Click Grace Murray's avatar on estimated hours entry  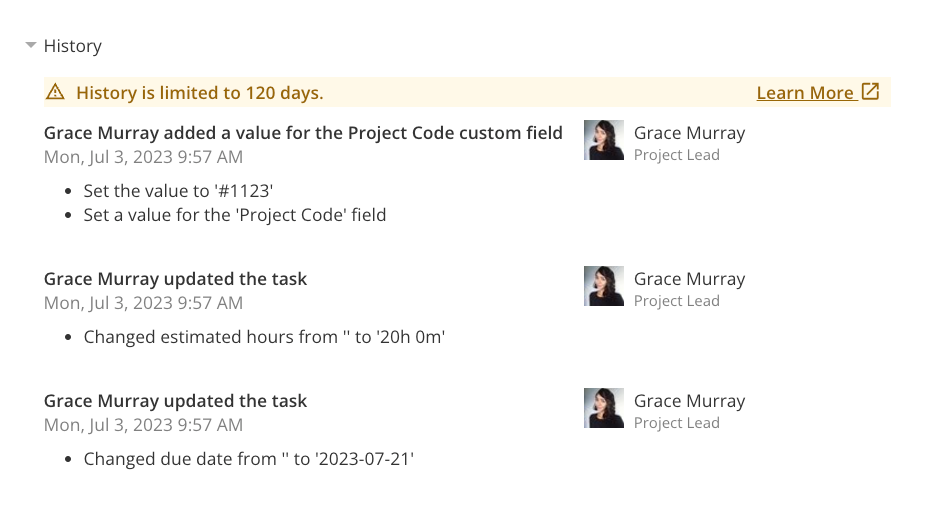(603, 286)
